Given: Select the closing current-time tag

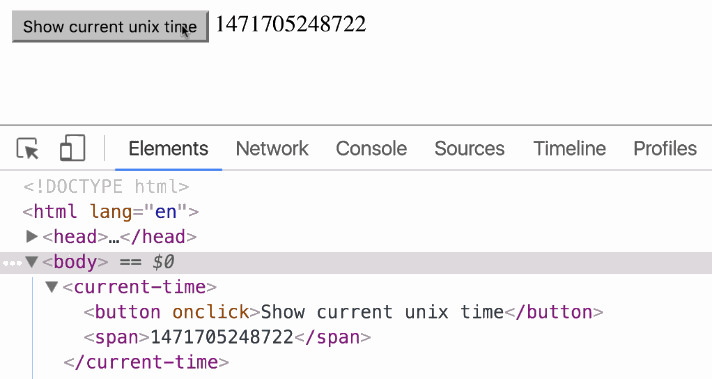Looking at the screenshot, I should (x=146, y=362).
